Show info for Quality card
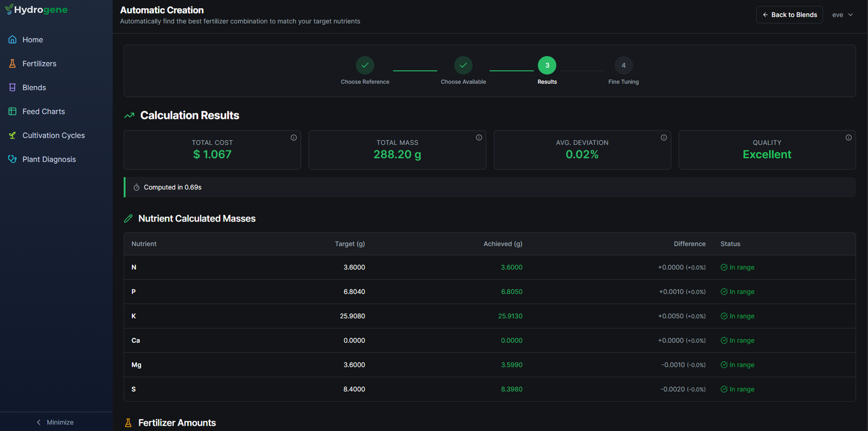This screenshot has width=868, height=431. [x=848, y=137]
